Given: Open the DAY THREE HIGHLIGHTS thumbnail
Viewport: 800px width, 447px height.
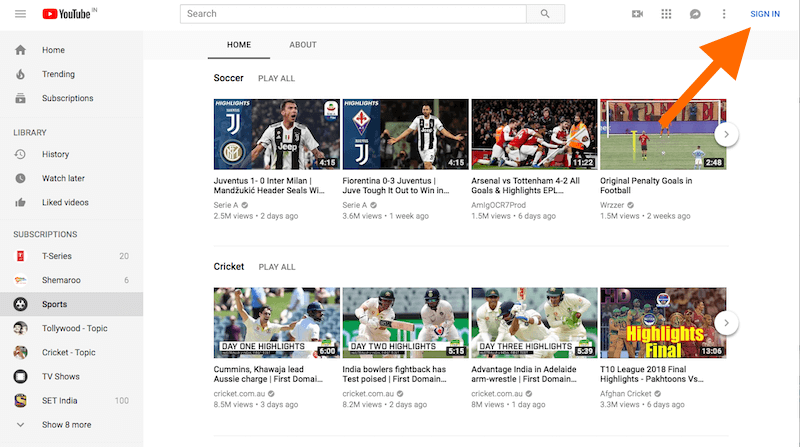Looking at the screenshot, I should tap(534, 322).
